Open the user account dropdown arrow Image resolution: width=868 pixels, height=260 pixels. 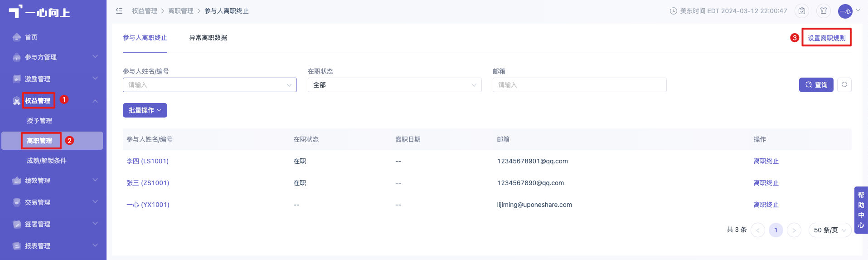click(x=858, y=10)
